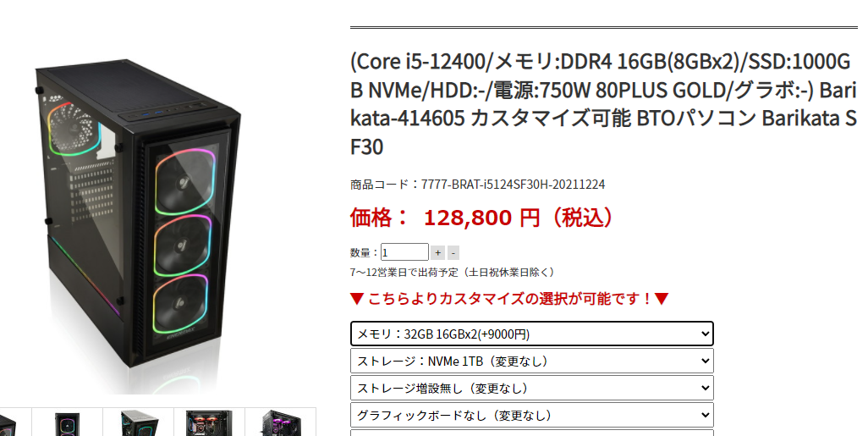The height and width of the screenshot is (436, 868).
Task: Select the front-view case thumbnail
Action: (67, 422)
